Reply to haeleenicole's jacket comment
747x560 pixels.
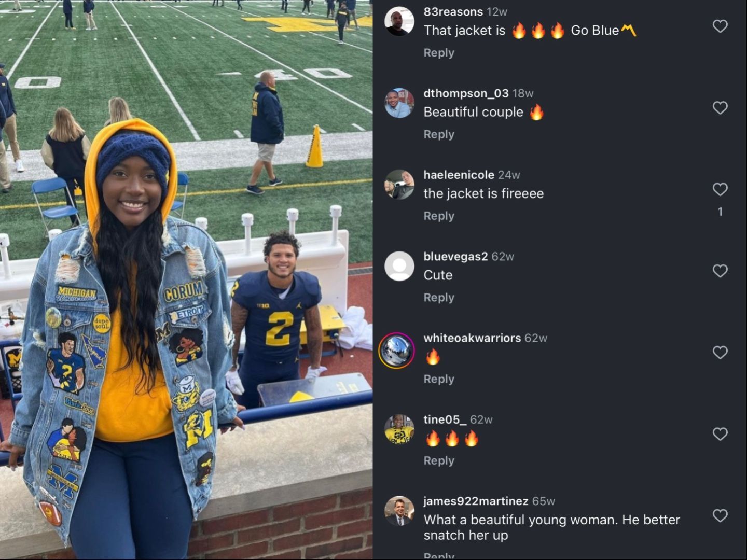439,216
